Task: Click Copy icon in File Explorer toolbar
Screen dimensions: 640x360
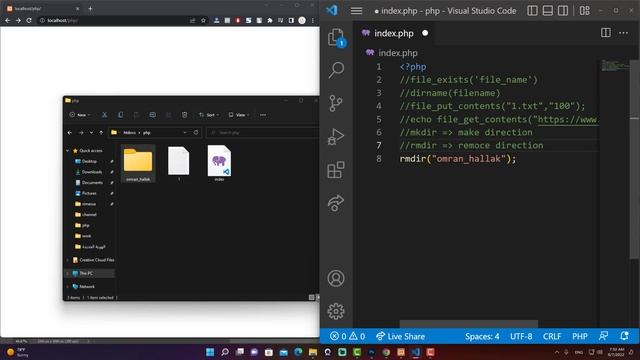Action: pyautogui.click(x=120, y=115)
